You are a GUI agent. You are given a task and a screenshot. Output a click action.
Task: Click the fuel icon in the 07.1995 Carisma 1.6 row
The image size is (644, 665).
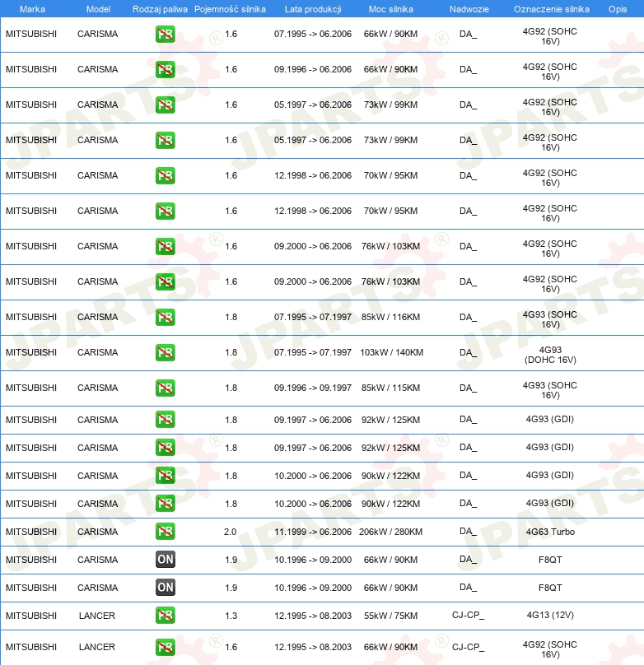165,34
